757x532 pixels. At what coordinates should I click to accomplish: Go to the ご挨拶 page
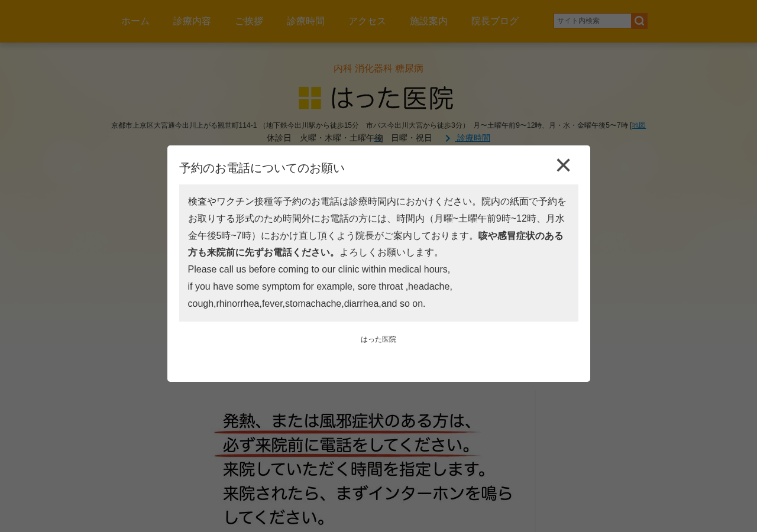click(249, 21)
